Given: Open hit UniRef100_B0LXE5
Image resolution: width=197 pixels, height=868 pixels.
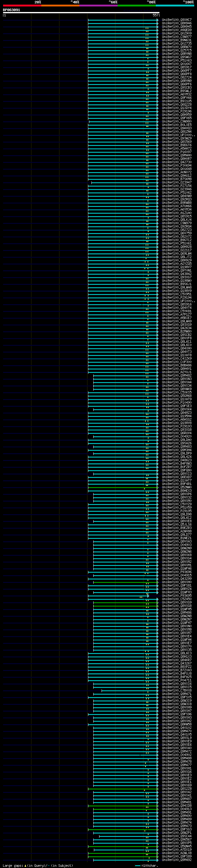Looking at the screenshot, I should (177, 125).
